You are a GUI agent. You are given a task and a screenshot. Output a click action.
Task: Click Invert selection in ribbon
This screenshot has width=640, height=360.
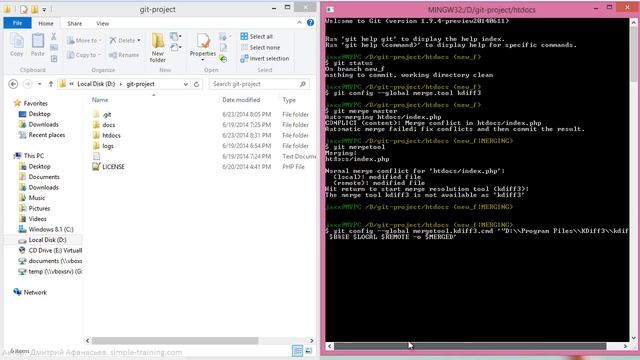[x=264, y=58]
